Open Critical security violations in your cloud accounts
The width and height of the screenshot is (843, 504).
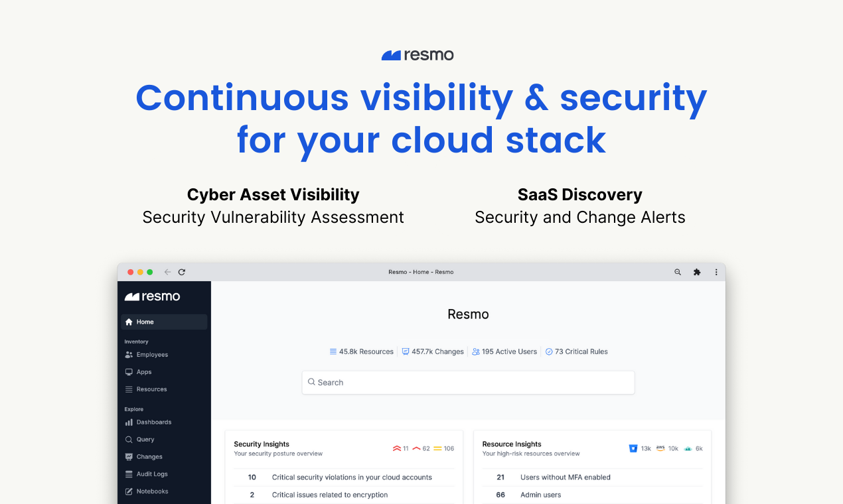pos(344,477)
